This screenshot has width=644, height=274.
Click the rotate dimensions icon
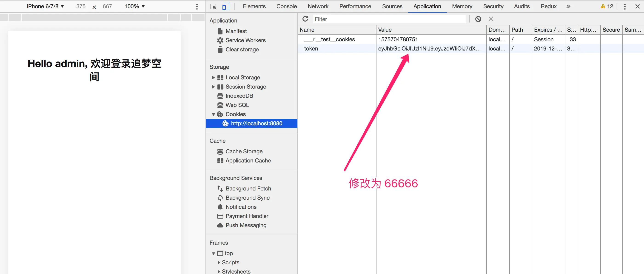point(94,7)
